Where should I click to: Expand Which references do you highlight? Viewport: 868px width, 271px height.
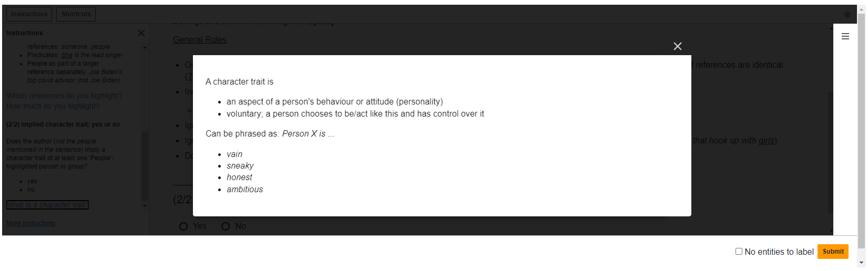tap(64, 96)
